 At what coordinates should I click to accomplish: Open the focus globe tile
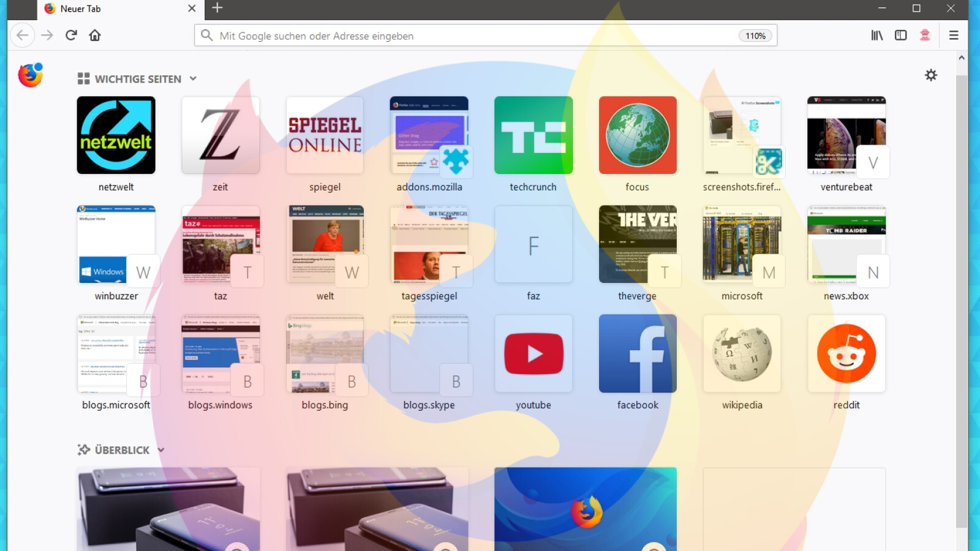(638, 135)
